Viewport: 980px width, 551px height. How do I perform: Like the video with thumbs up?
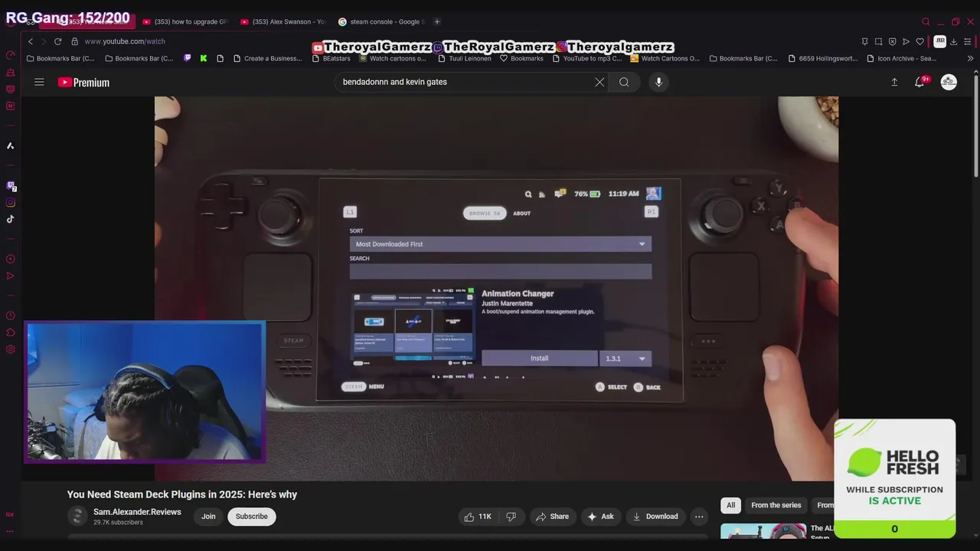point(478,517)
